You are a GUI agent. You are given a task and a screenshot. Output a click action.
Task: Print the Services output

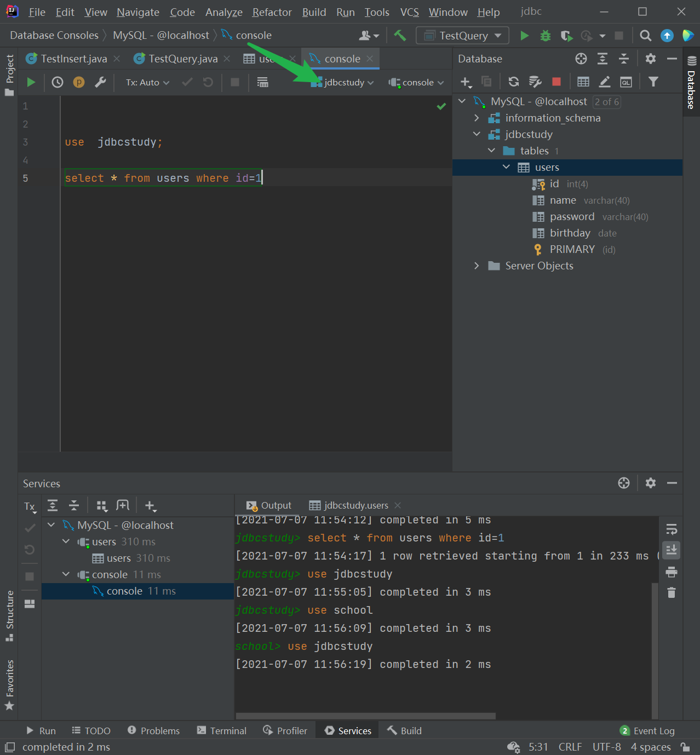(x=672, y=572)
